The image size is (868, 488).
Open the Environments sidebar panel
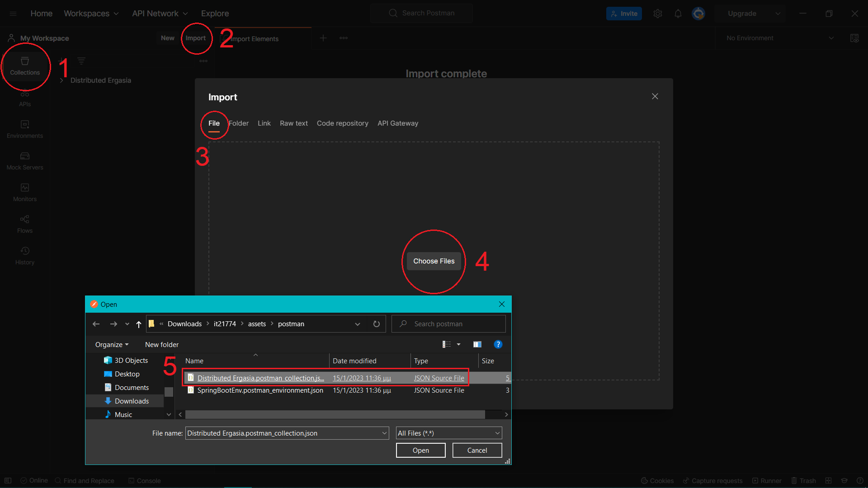(25, 129)
